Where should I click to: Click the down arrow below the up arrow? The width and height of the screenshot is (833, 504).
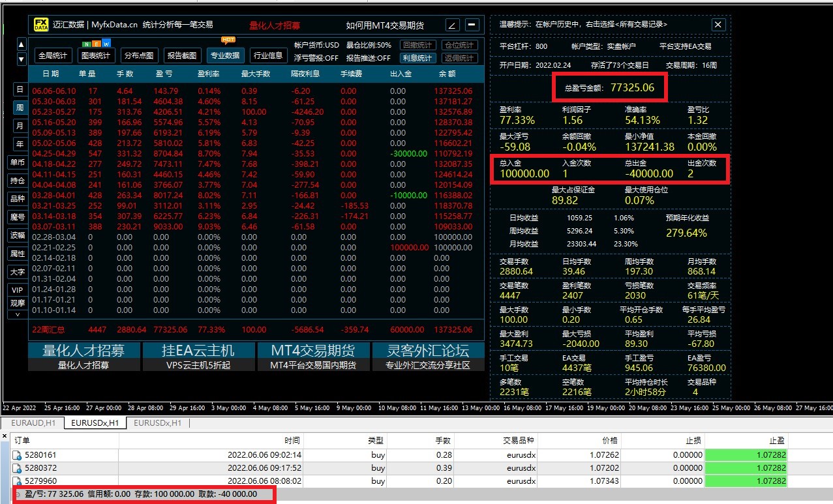(22, 59)
